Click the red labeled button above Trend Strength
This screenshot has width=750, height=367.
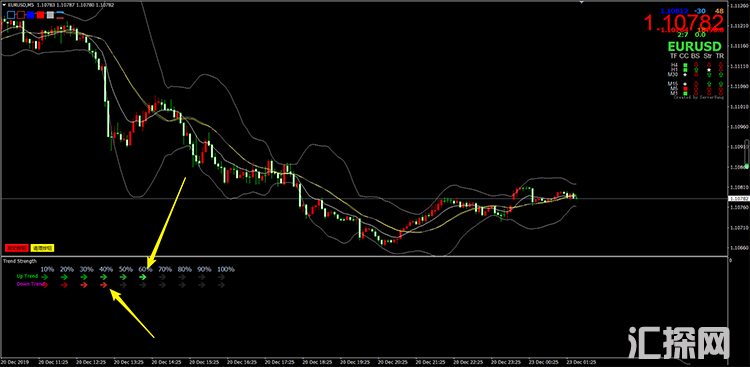[x=17, y=248]
